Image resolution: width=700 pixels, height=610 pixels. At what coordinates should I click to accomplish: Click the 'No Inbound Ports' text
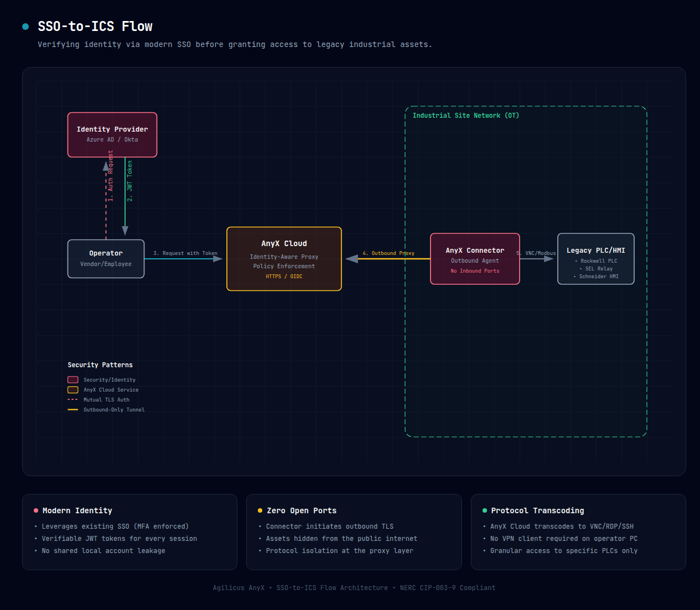pos(475,271)
